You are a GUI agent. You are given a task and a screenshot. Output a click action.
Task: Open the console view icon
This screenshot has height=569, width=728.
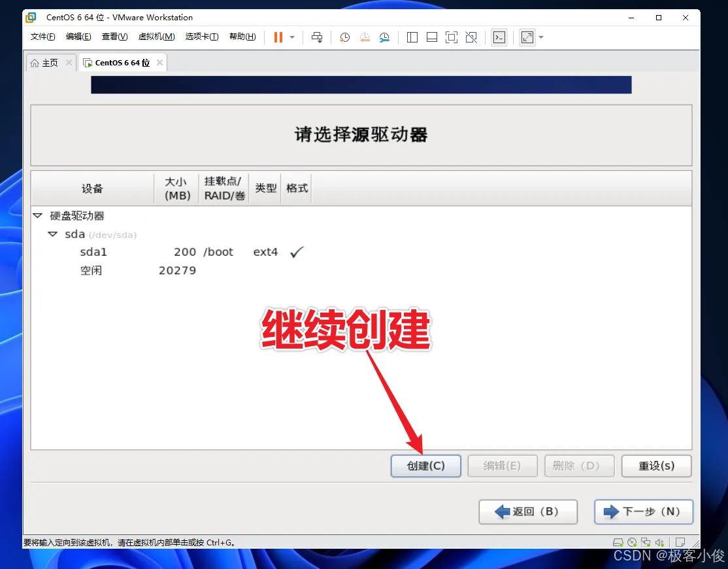click(x=499, y=37)
